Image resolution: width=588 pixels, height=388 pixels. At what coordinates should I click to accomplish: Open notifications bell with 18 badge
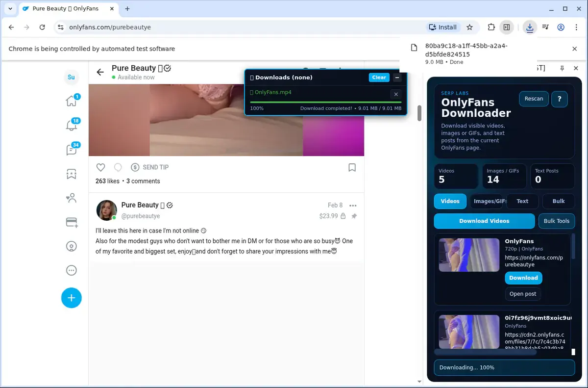click(x=72, y=125)
